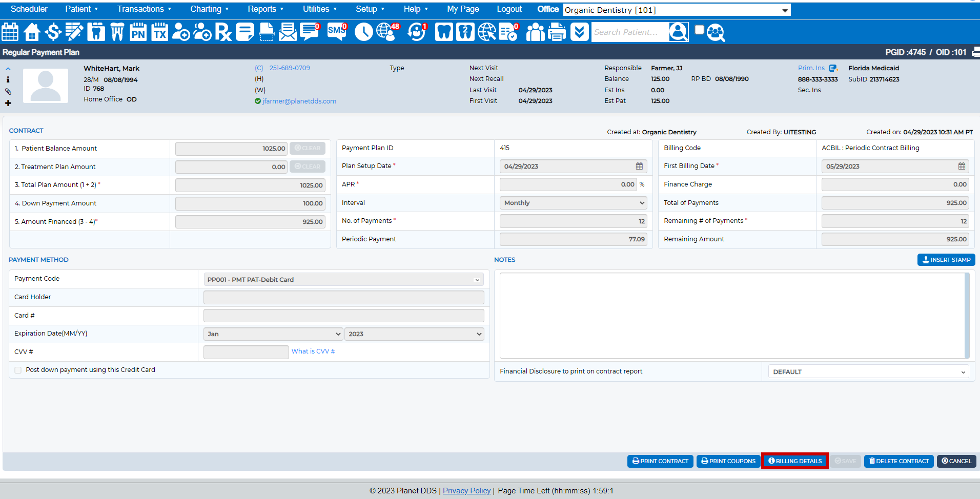The width and height of the screenshot is (980, 499).
Task: Click the Card Holder input field
Action: (343, 298)
